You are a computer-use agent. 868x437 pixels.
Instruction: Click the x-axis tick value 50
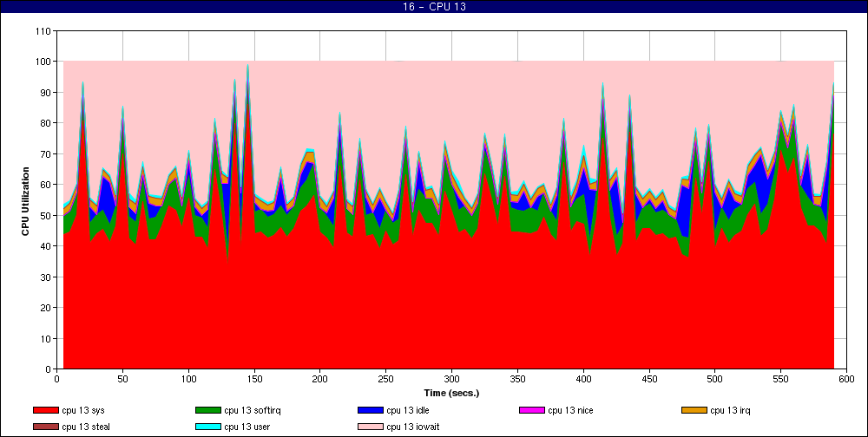122,379
